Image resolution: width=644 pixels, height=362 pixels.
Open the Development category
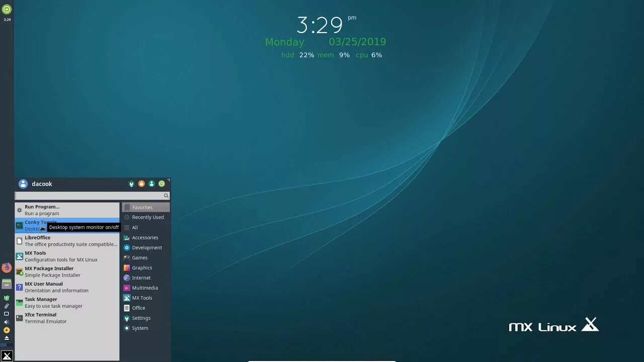146,247
